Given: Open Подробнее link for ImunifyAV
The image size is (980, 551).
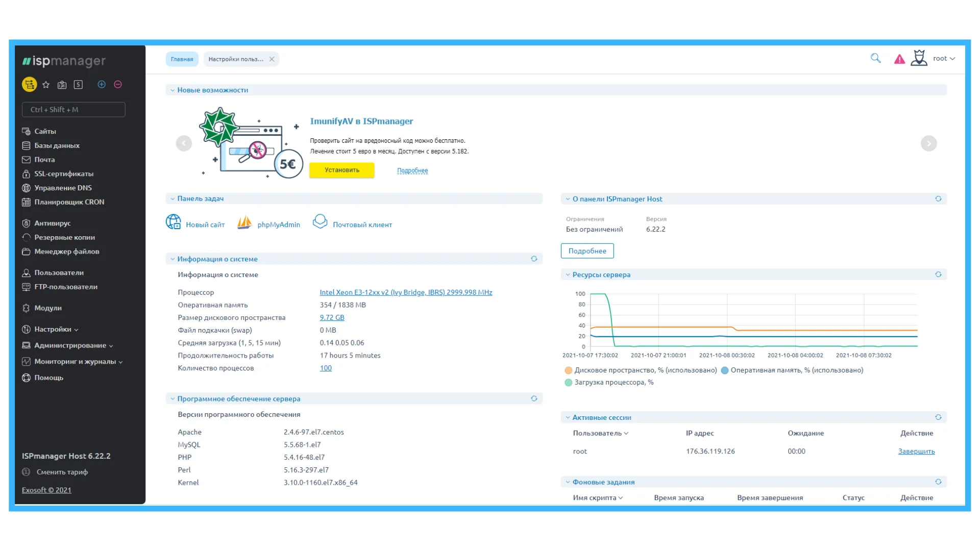Looking at the screenshot, I should (x=412, y=170).
